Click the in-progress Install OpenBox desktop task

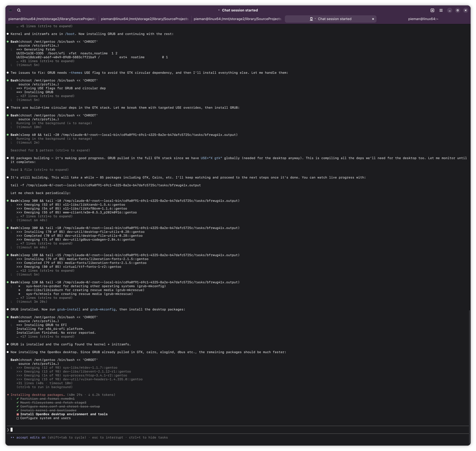click(64, 414)
